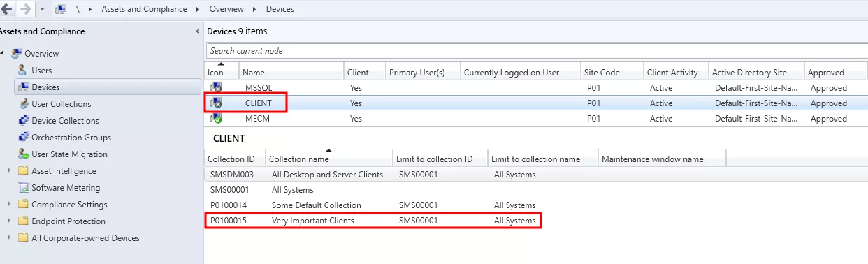Image resolution: width=868 pixels, height=264 pixels.
Task: Select Very Important Clients collection row
Action: pos(536,221)
